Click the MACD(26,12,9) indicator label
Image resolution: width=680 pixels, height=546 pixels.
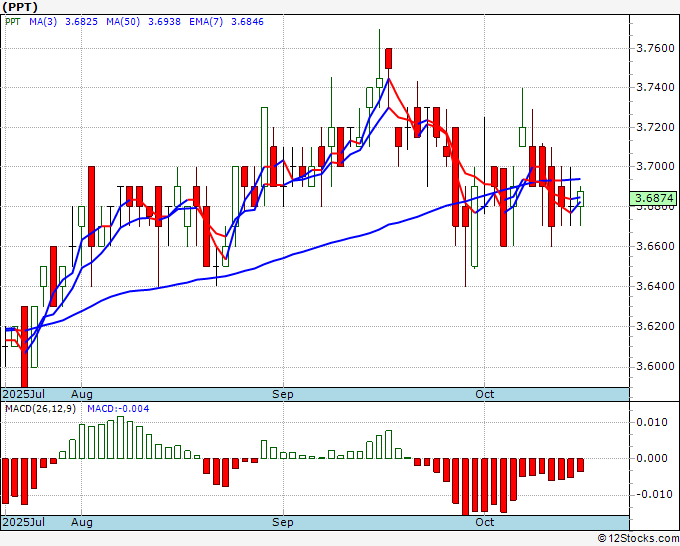[x=40, y=409]
